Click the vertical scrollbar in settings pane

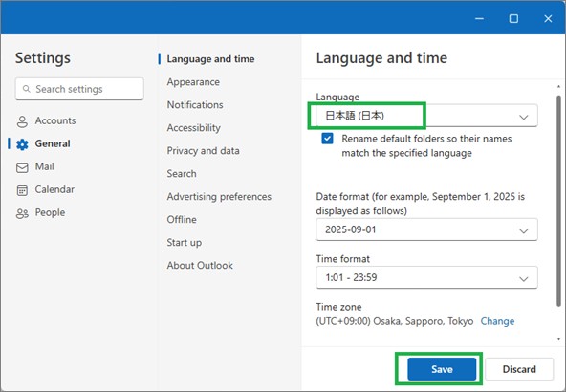point(558,201)
